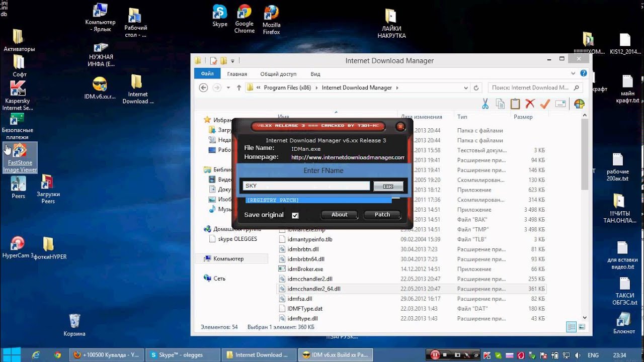
Task: Click the colorful shell globe icon in Explorer toolbar
Action: (579, 104)
